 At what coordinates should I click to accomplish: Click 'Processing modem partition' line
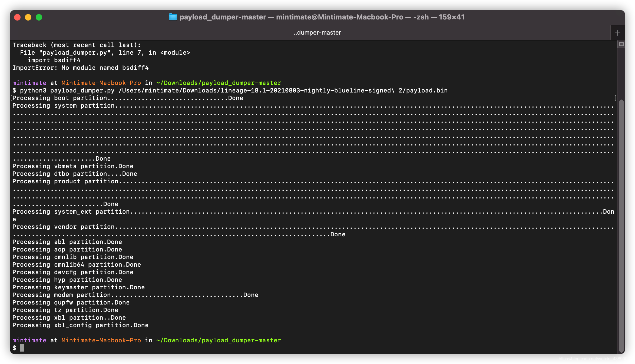point(135,295)
